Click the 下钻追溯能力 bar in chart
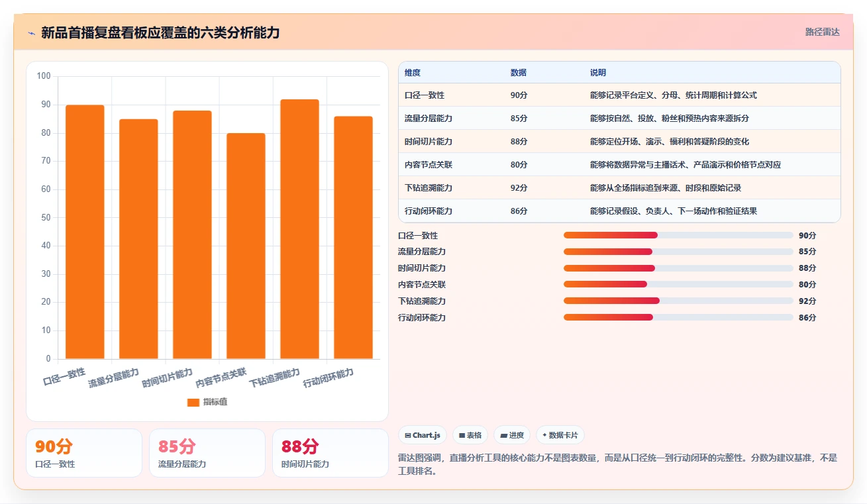This screenshot has width=867, height=504. (x=299, y=229)
